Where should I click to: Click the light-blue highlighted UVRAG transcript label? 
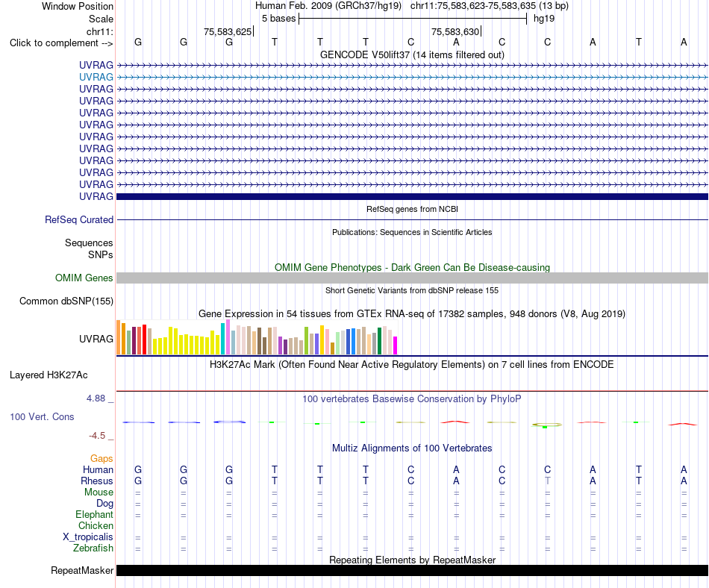point(96,78)
